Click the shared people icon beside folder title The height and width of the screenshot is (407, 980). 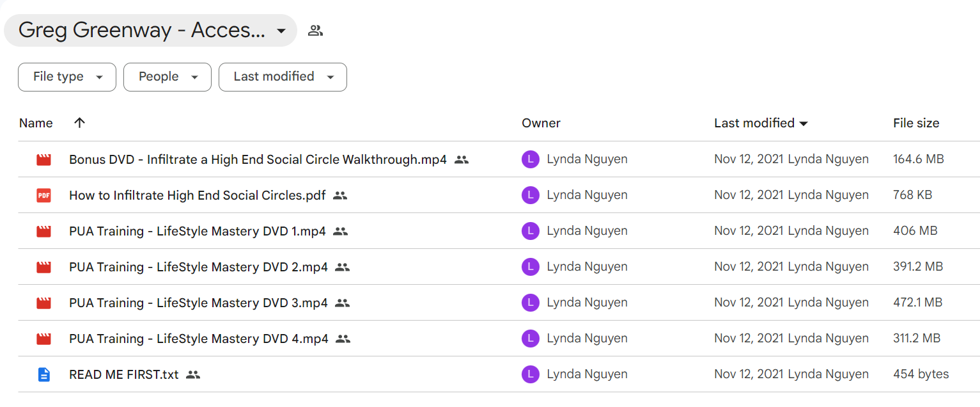click(315, 30)
